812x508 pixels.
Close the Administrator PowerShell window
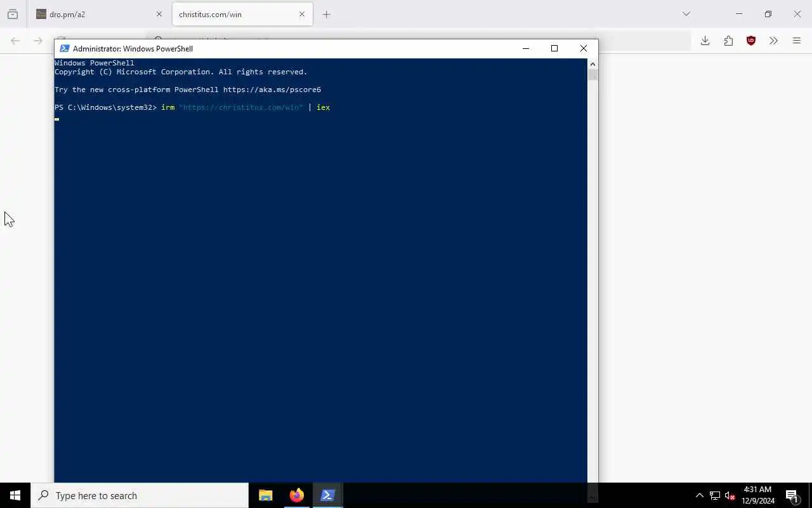pos(584,48)
